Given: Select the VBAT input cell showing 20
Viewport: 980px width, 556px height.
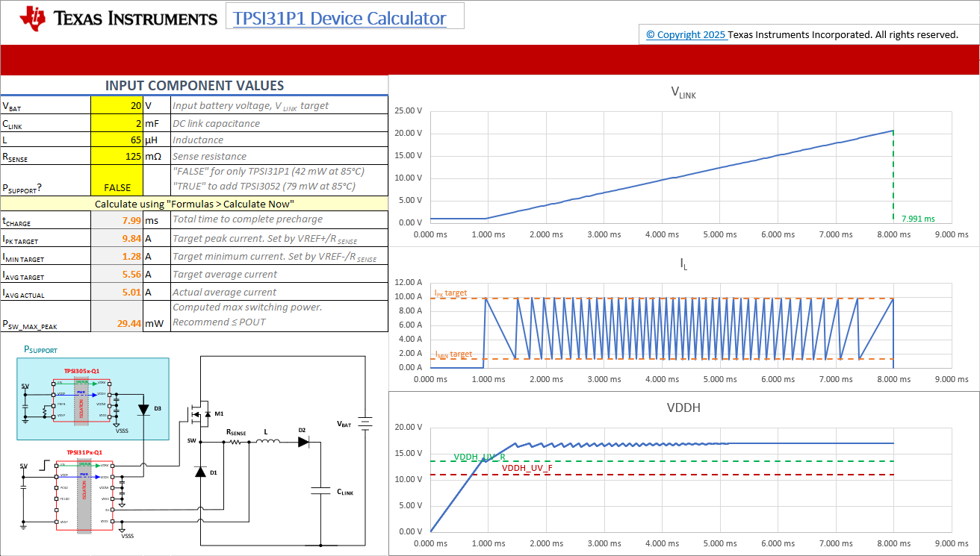Looking at the screenshot, I should (117, 105).
